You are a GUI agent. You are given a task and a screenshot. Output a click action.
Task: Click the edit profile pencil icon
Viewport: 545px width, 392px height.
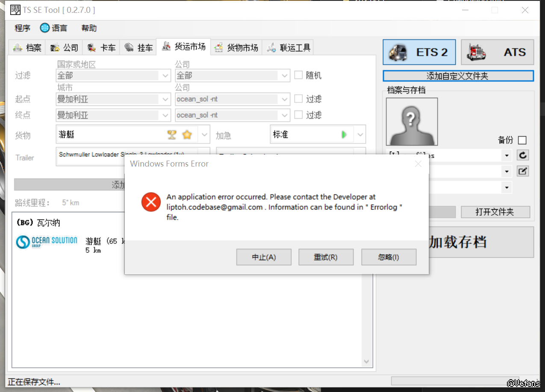522,171
